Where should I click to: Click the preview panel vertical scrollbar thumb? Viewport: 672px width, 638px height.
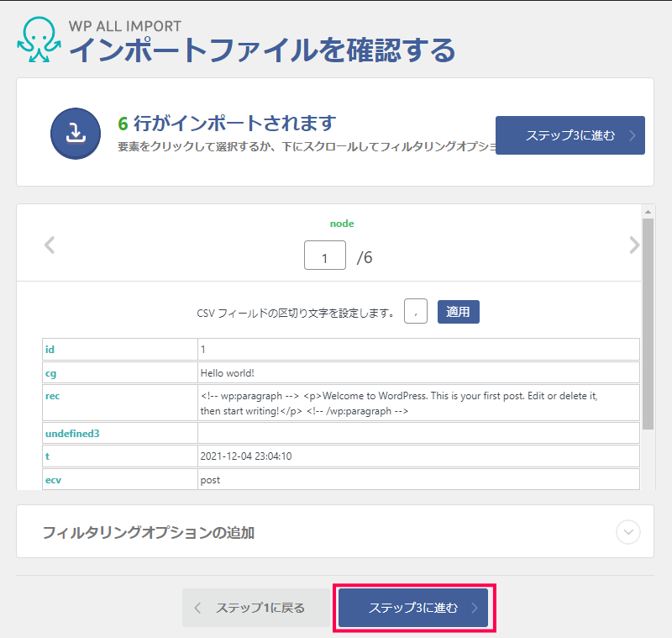click(x=648, y=324)
